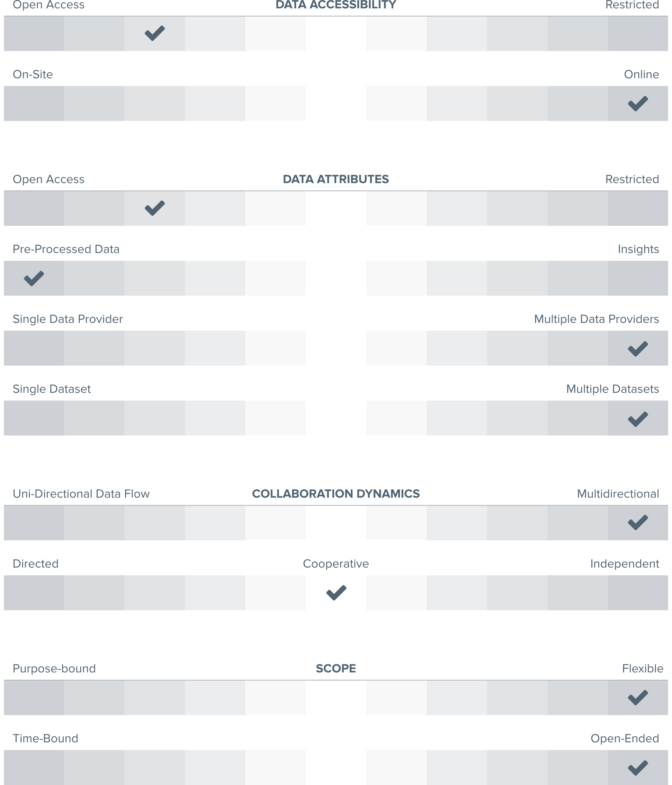Select the leftmost cell under On-Site

[x=34, y=104]
